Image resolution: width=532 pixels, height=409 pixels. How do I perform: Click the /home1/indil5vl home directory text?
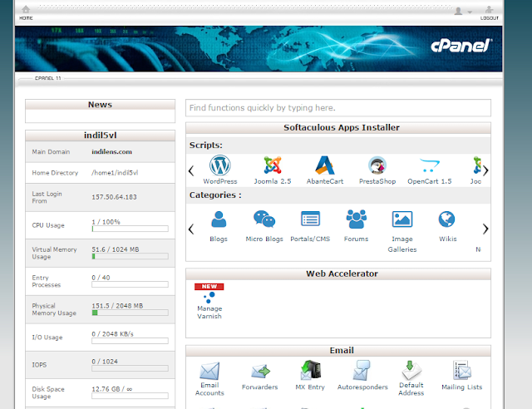(115, 173)
